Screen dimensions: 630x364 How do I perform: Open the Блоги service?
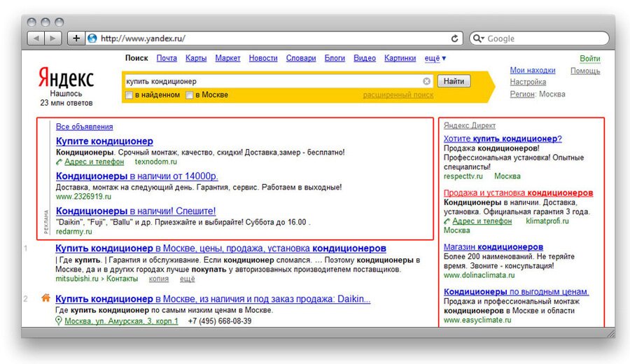click(335, 58)
